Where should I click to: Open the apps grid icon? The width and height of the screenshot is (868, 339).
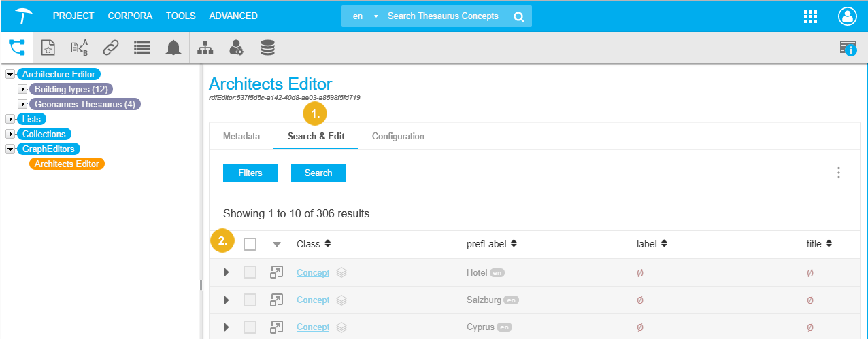pos(810,16)
